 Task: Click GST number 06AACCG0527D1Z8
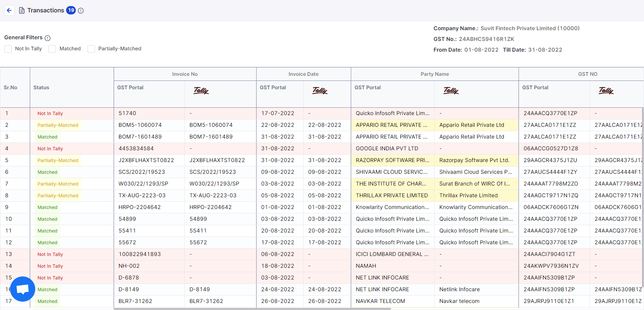click(551, 149)
